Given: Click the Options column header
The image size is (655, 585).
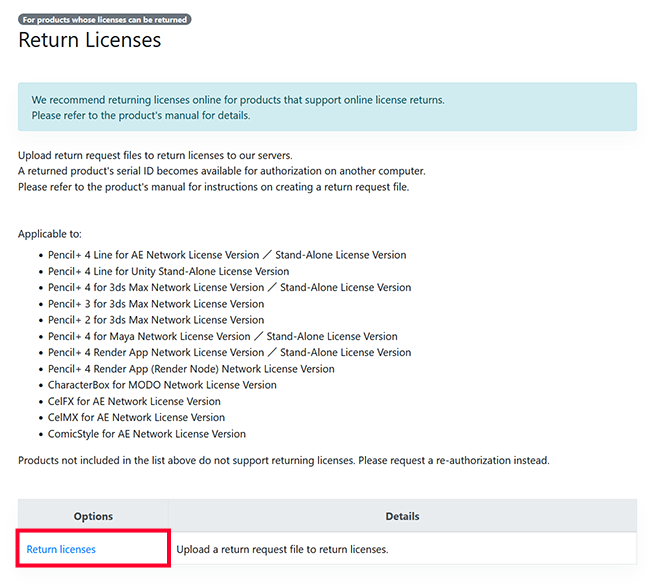Looking at the screenshot, I should tap(93, 516).
